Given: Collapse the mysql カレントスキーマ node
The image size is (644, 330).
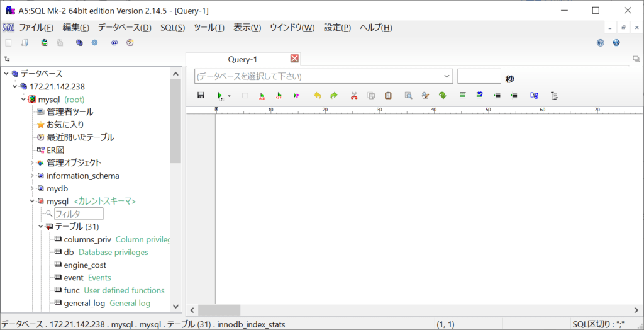Looking at the screenshot, I should pyautogui.click(x=32, y=201).
